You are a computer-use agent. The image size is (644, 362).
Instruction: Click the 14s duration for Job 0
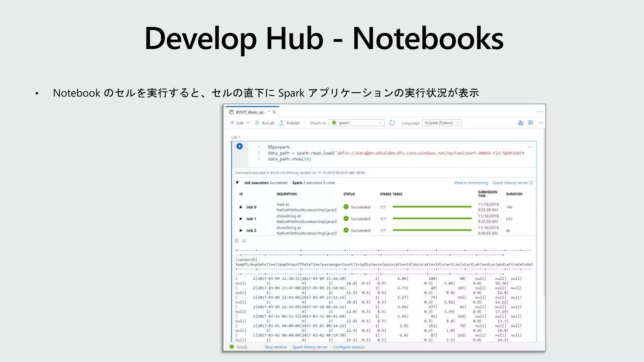(x=509, y=207)
